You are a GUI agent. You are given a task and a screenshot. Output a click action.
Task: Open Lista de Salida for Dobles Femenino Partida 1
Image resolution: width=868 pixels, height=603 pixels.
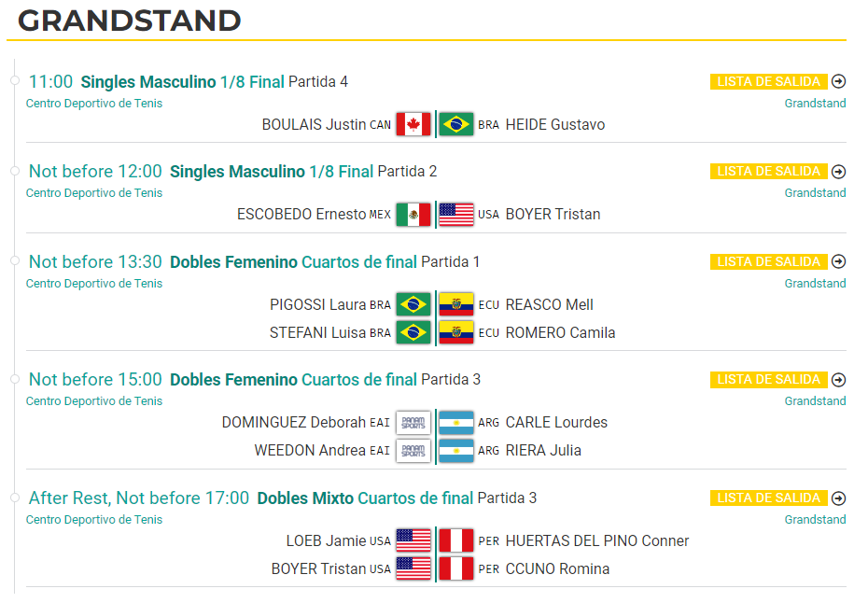point(769,261)
